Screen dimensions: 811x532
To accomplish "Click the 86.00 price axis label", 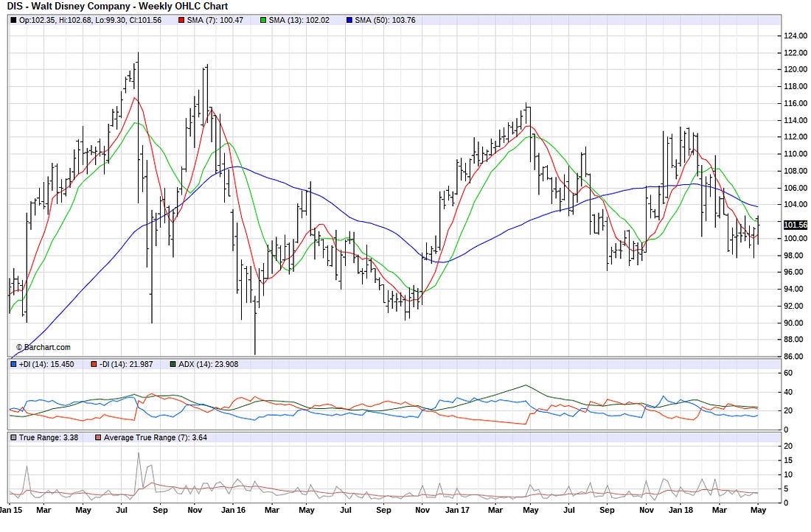I will pos(796,356).
